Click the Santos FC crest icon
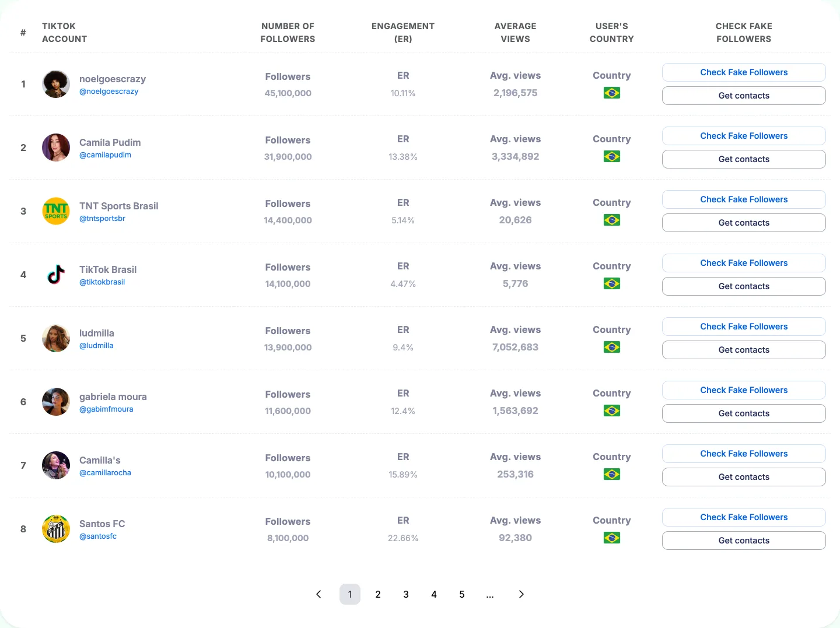Screen dimensions: 840x628 pyautogui.click(x=56, y=529)
